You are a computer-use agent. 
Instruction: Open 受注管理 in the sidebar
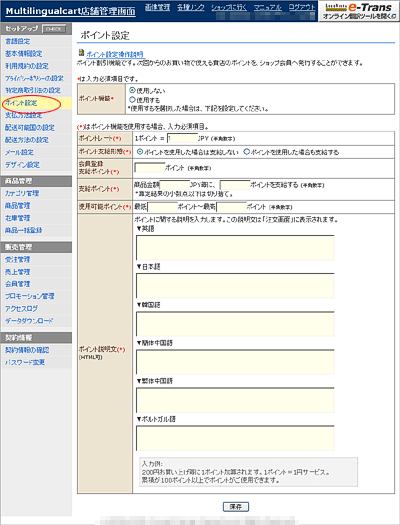point(17,259)
